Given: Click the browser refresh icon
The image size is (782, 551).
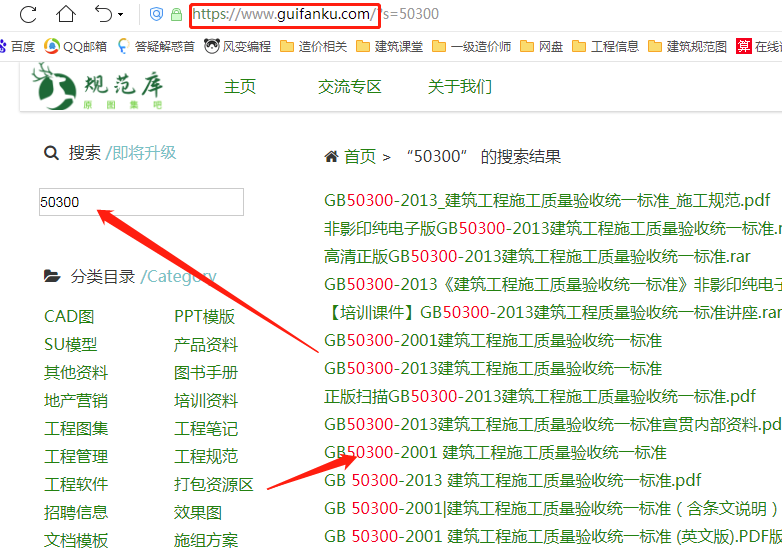Looking at the screenshot, I should (28, 15).
